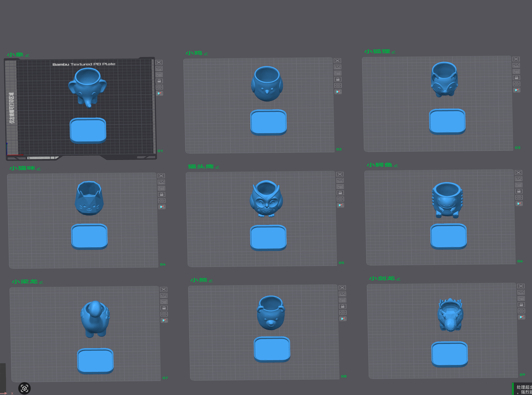Select the rectangular tray under the chick model
Viewport: 532px width, 395px height.
[x=269, y=123]
